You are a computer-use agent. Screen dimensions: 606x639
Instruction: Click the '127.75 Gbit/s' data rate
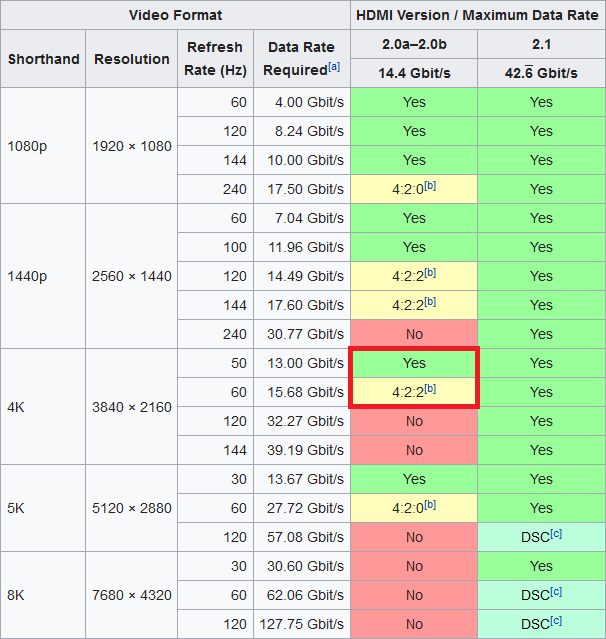[302, 624]
